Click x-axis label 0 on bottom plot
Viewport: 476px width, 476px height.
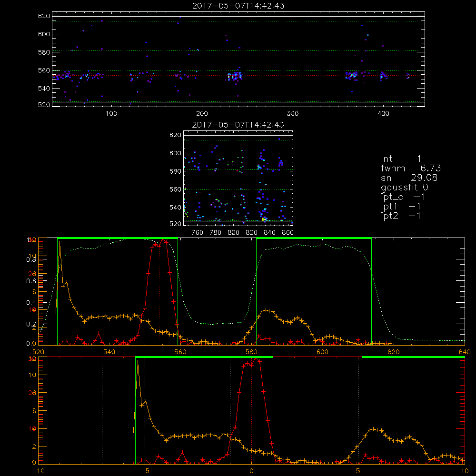pos(251,471)
